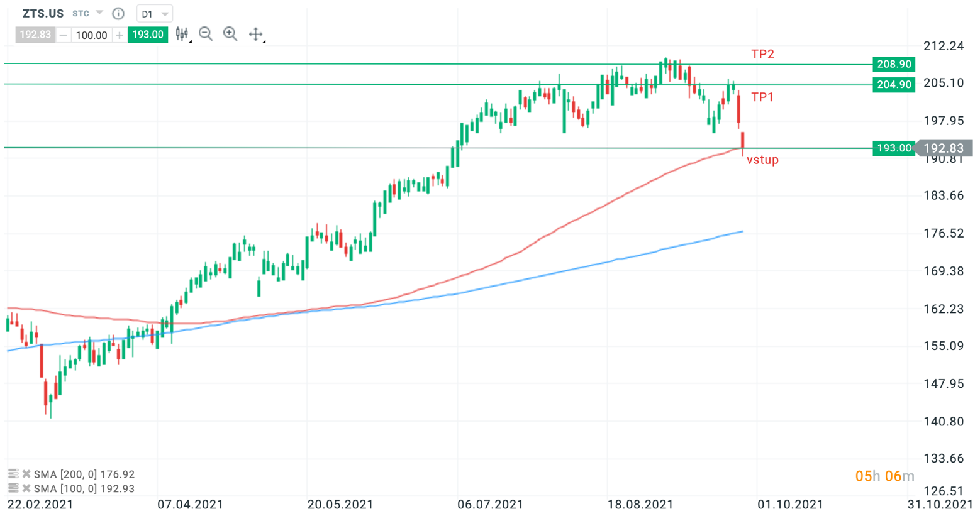The height and width of the screenshot is (521, 980).
Task: Click the ZTS.US symbol name
Action: pyautogui.click(x=43, y=13)
